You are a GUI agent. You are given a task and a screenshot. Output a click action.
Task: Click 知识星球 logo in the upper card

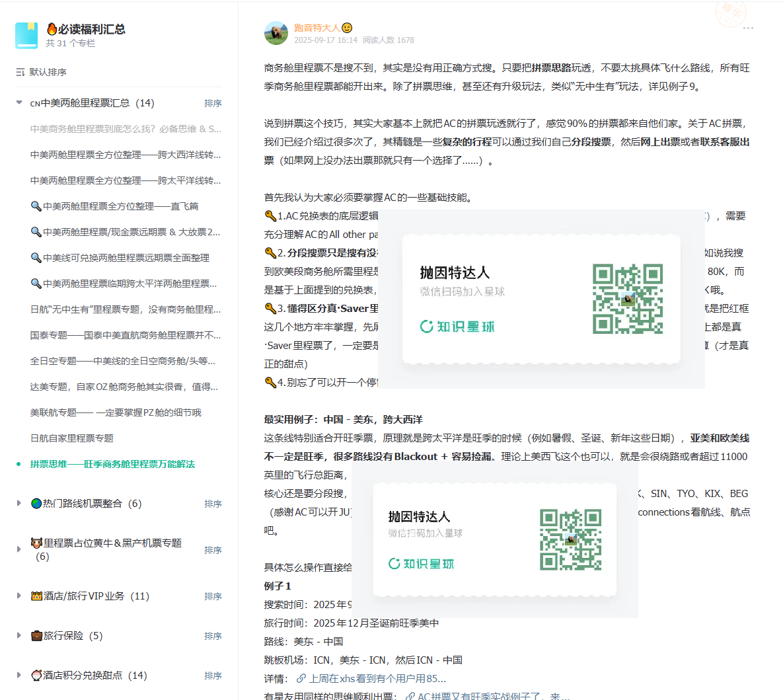pyautogui.click(x=457, y=327)
